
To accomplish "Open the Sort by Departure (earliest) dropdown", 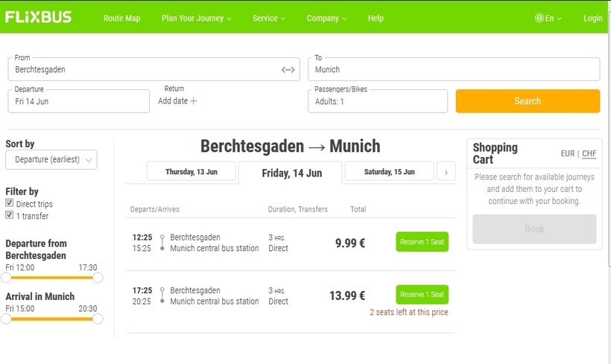I will 51,159.
